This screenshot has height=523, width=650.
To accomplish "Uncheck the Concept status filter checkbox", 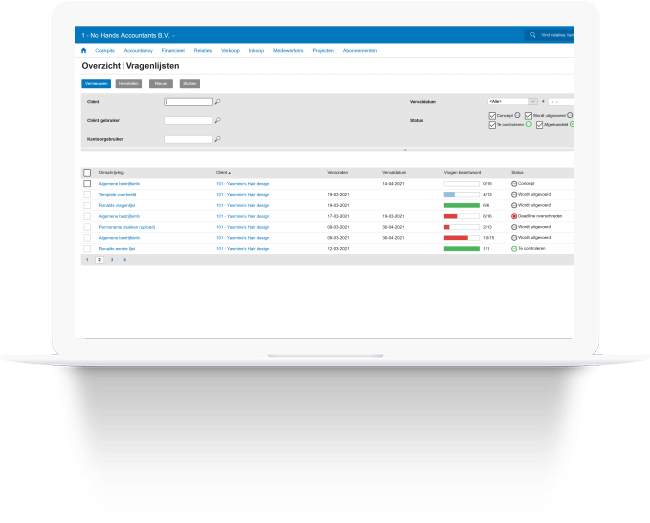I will click(492, 116).
